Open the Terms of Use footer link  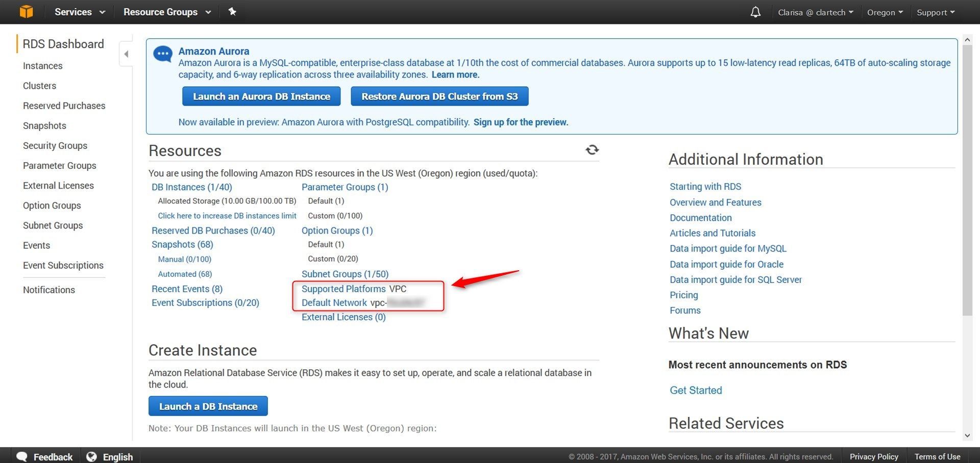tap(937, 456)
